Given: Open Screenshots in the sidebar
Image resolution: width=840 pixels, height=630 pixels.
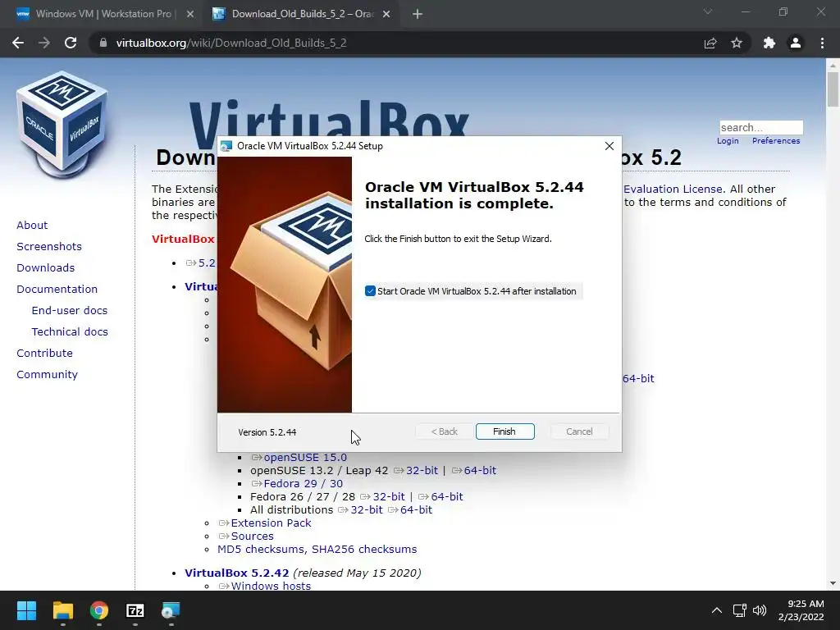Looking at the screenshot, I should point(49,246).
